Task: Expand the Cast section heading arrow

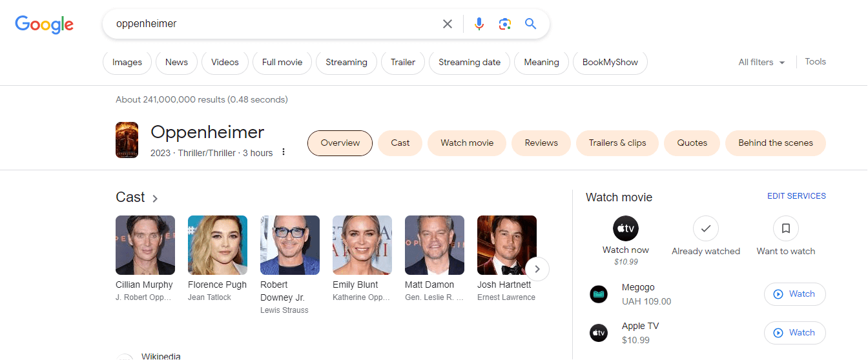Action: pyautogui.click(x=155, y=199)
